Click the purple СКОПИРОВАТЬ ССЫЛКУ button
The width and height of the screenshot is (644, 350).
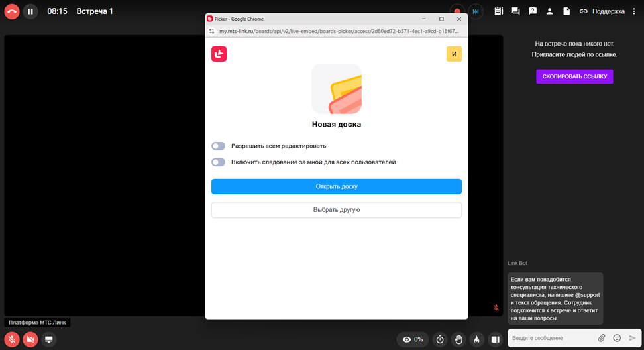click(x=574, y=76)
